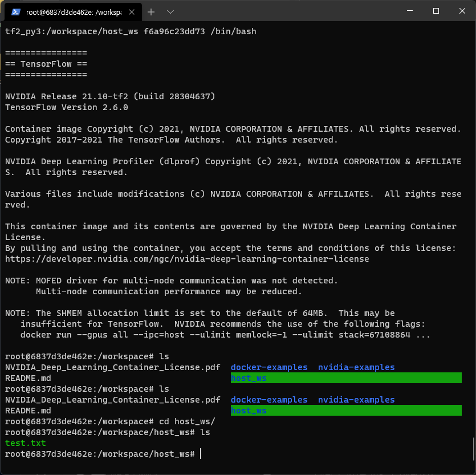The height and width of the screenshot is (475, 476).
Task: Click the '== TensorFlow ==' banner text
Action: pos(46,64)
